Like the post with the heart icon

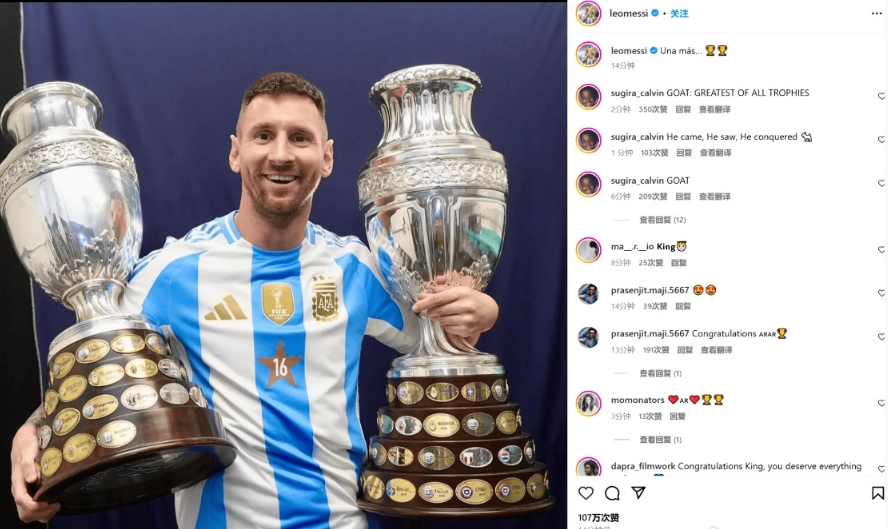point(586,493)
